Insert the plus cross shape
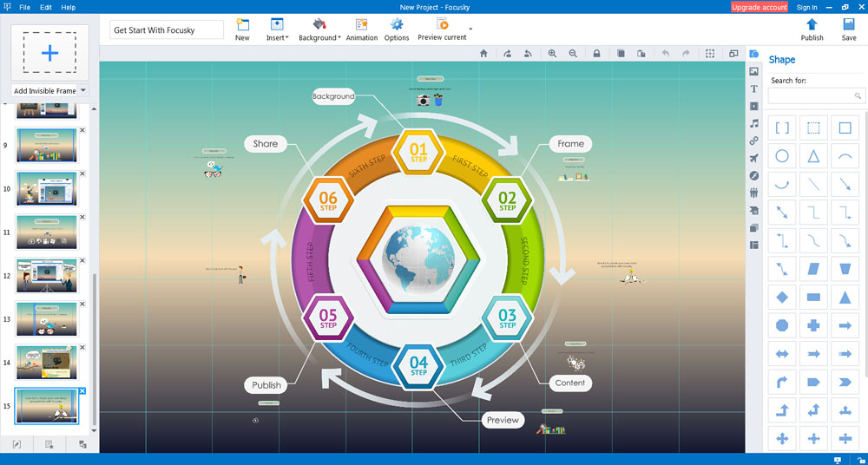Screen dimensions: 868x465 (x=813, y=325)
